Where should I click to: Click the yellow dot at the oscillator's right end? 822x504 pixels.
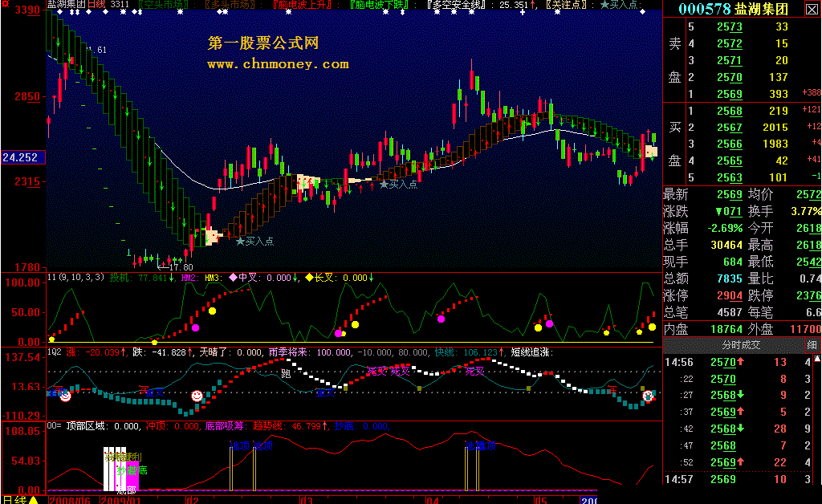coord(652,327)
